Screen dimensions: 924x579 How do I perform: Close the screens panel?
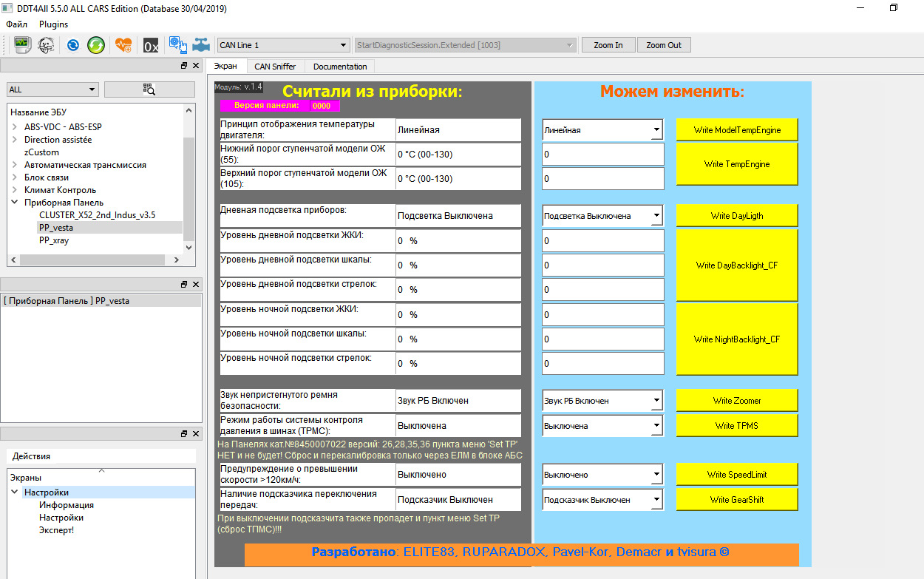click(196, 433)
